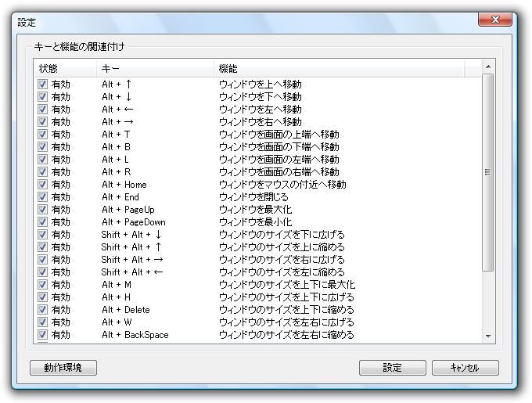Image resolution: width=532 pixels, height=403 pixels.
Task: Select ウィンドウを閉じる function text
Action: tap(253, 197)
